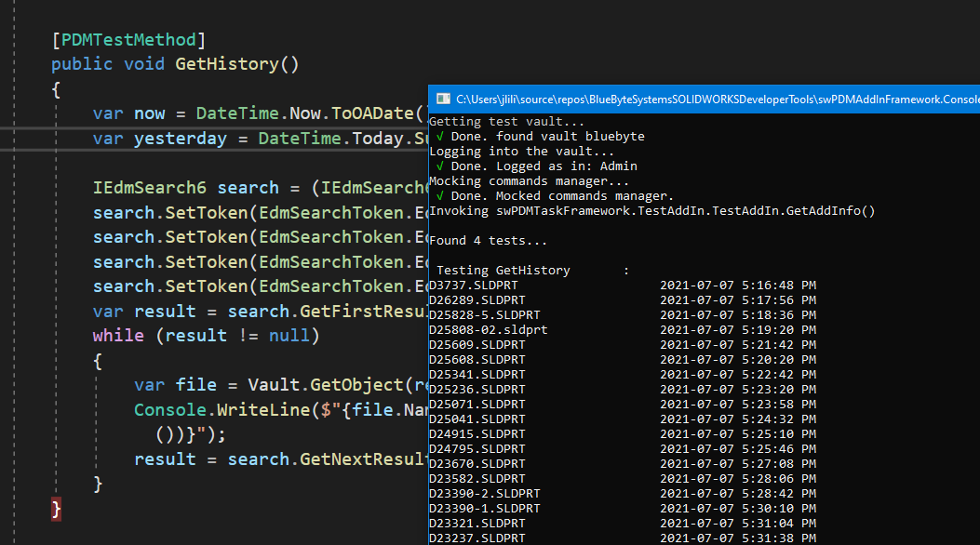Viewport: 980px width, 545px height.
Task: Click file name D23582.SLDPRT in console
Action: click(477, 480)
